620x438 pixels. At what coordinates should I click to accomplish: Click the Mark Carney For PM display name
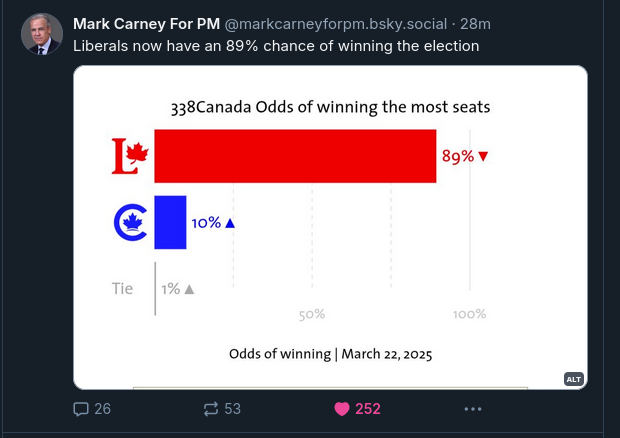click(x=146, y=23)
